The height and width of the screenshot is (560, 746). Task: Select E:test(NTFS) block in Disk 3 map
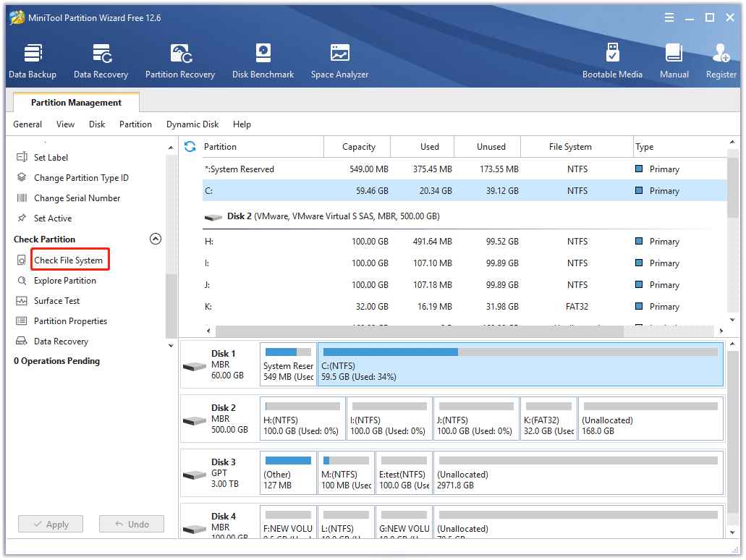404,473
